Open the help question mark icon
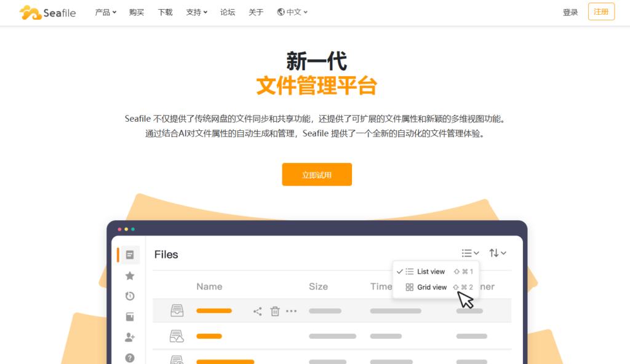This screenshot has width=630, height=364. click(130, 358)
